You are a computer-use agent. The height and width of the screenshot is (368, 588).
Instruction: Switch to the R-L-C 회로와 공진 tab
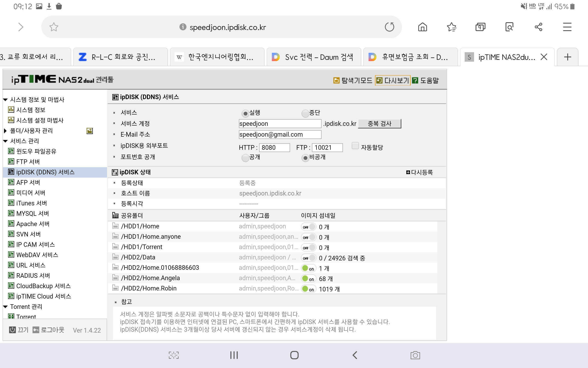coord(120,57)
